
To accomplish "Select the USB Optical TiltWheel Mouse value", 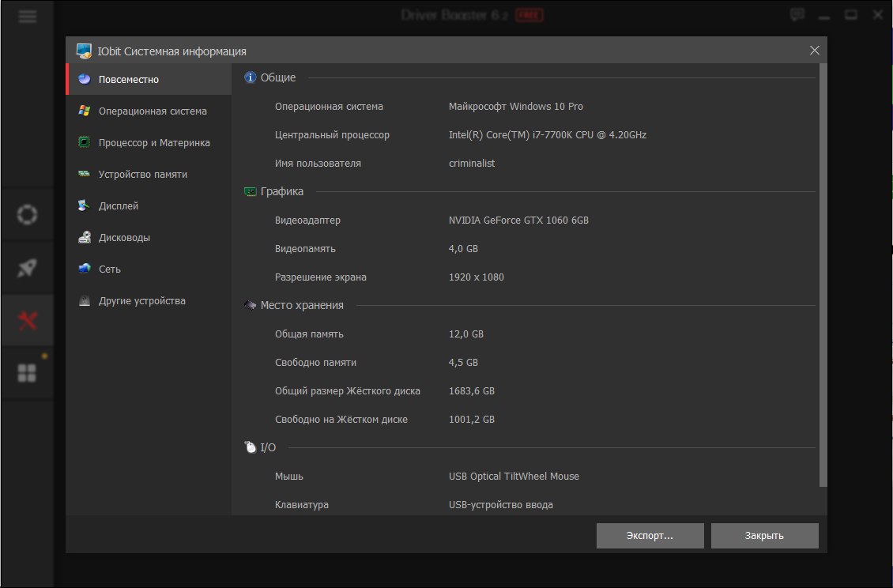I will click(514, 477).
